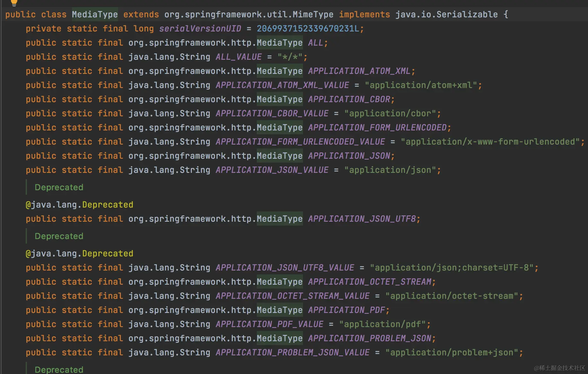Viewport: 588px width, 374px height.
Task: Click the implements keyword in class declaration
Action: point(365,14)
